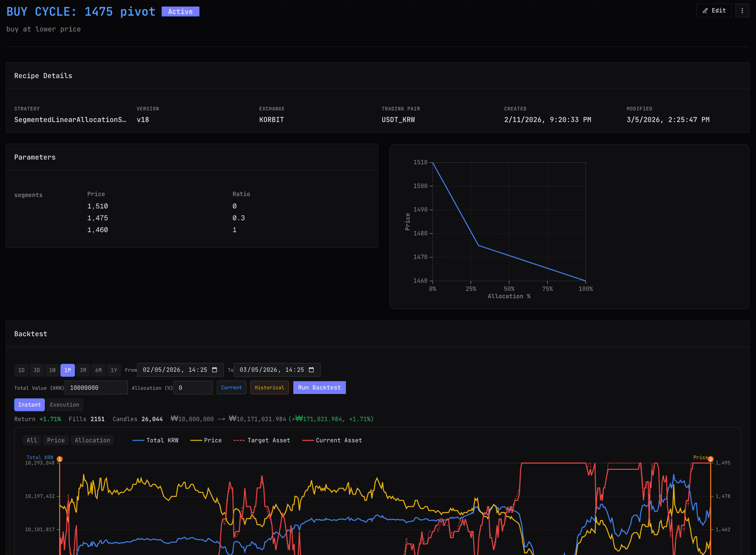Switch to Historical data mode

click(x=269, y=387)
